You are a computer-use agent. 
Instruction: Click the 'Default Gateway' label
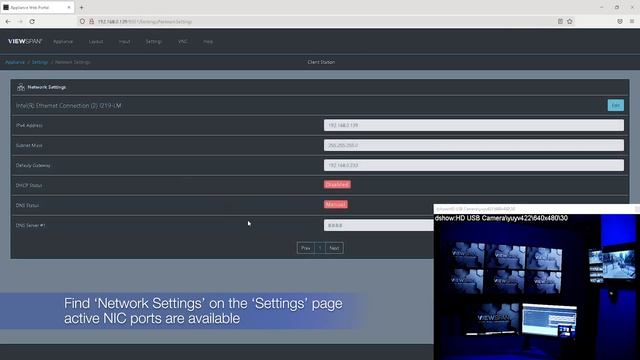[x=33, y=165]
